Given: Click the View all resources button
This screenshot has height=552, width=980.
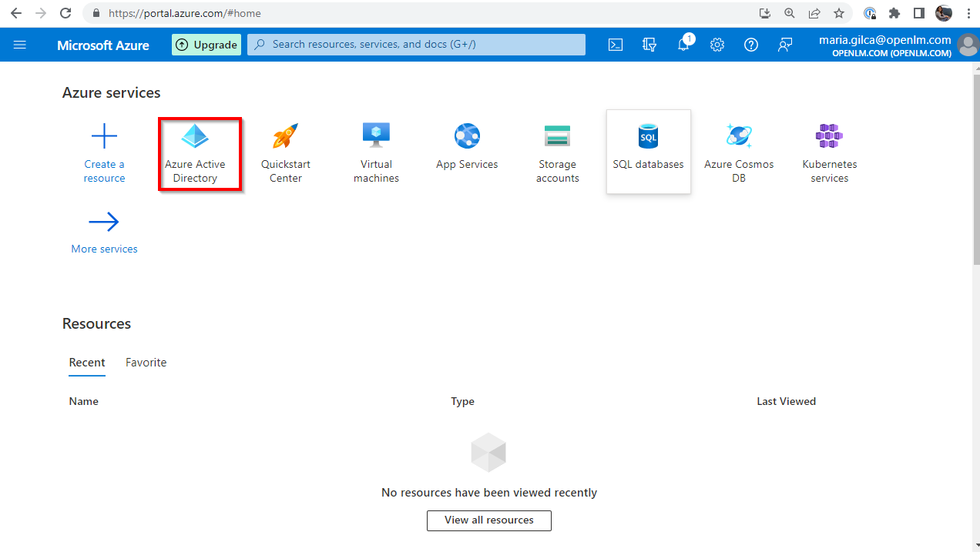Looking at the screenshot, I should click(x=489, y=520).
